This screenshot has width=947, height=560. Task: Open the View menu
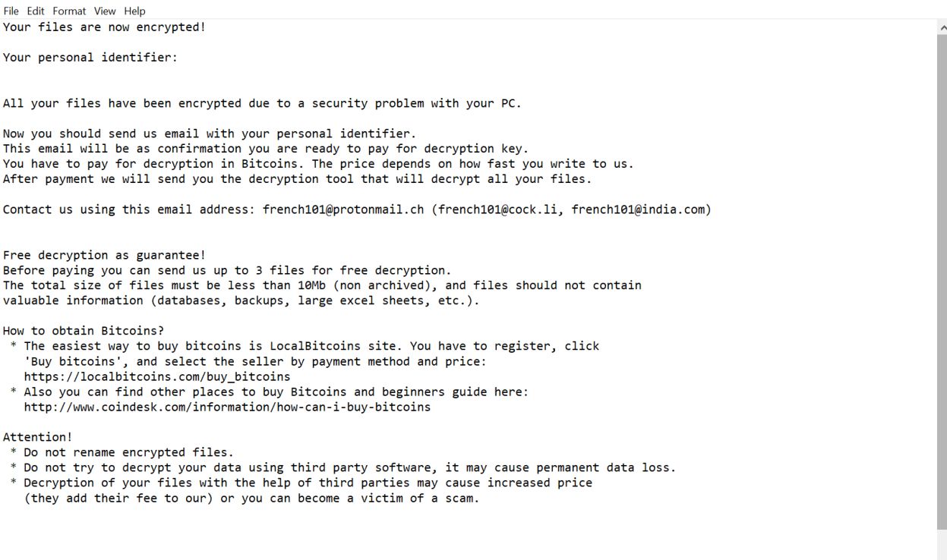[105, 11]
